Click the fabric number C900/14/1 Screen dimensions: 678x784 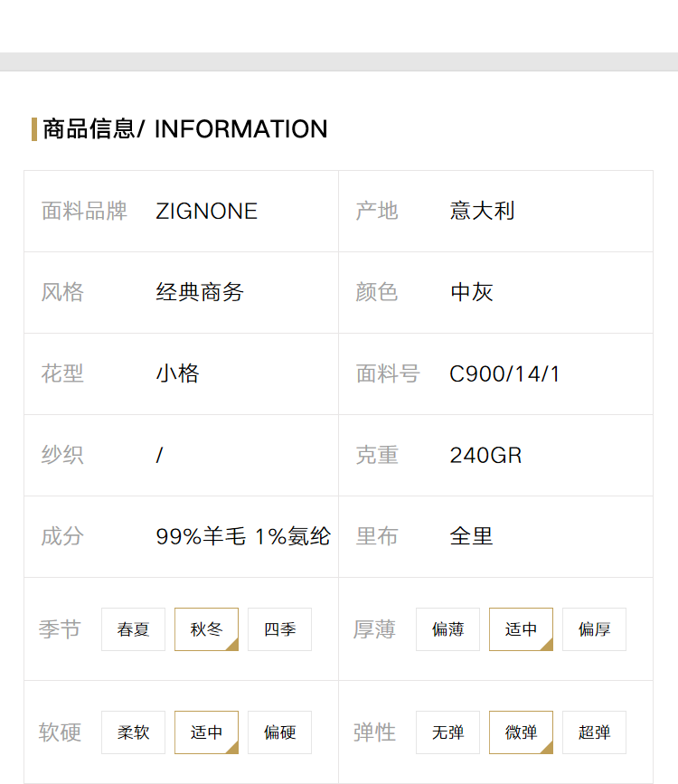click(x=504, y=374)
